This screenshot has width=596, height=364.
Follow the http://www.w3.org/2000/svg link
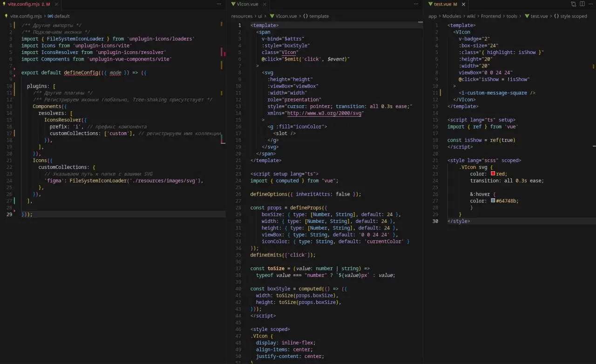coord(325,113)
